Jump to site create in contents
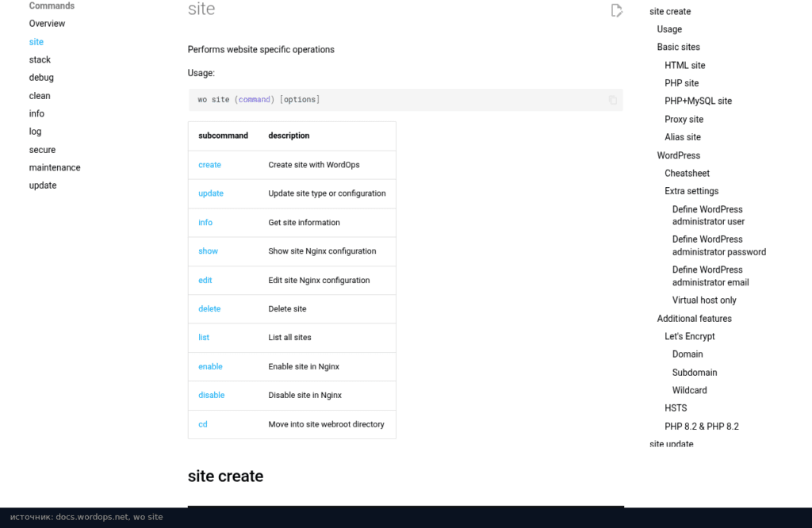Image resolution: width=812 pixels, height=528 pixels. [x=670, y=11]
